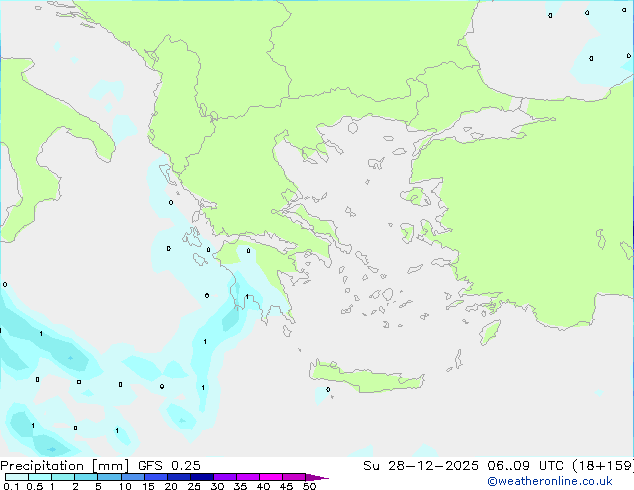Screen dimensions: 634x490
Task: Click the '25' legend scale label
Action: coord(194,486)
